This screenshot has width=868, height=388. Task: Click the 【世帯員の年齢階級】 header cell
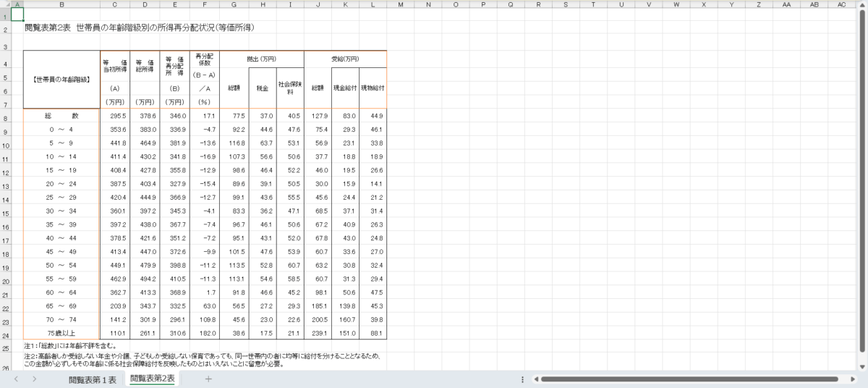pos(61,80)
